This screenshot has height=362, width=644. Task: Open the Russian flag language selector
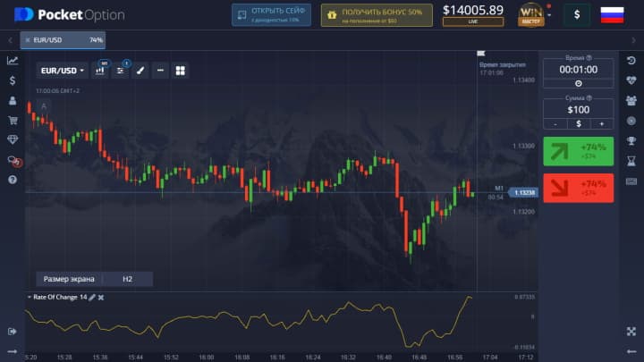[x=612, y=15]
